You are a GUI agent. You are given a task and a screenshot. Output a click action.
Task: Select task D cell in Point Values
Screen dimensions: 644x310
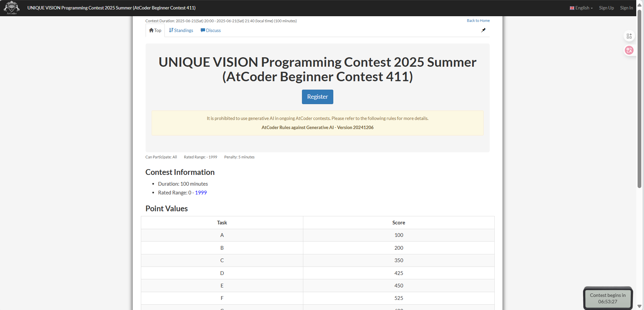[x=222, y=273]
